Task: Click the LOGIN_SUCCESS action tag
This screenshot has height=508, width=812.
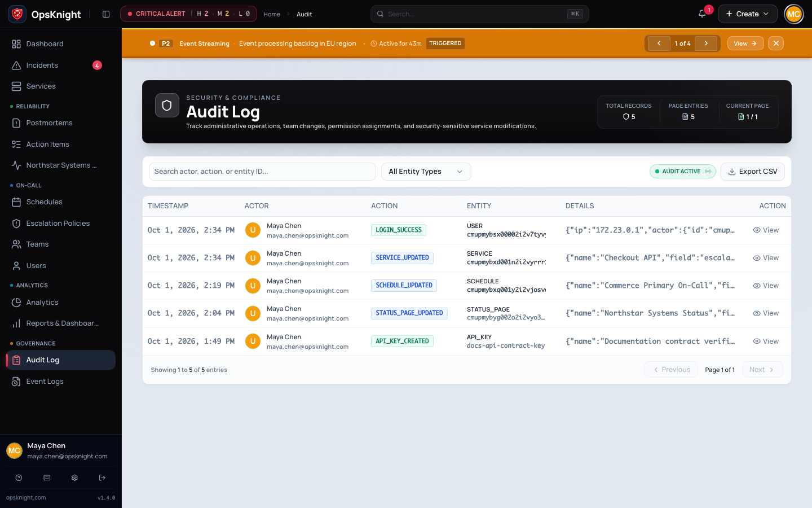Action: [399, 230]
